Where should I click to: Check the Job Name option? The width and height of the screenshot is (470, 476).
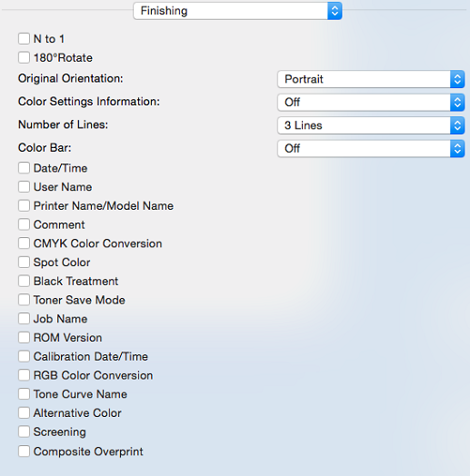click(x=24, y=319)
